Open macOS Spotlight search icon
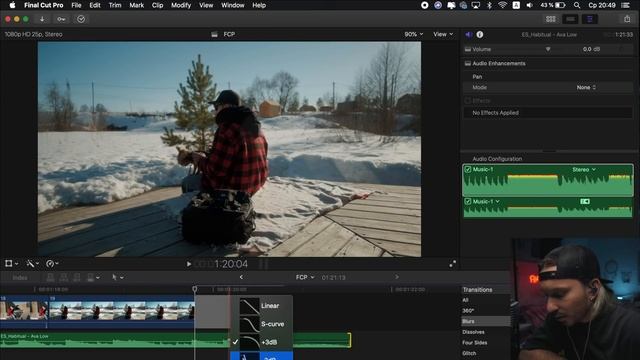The height and width of the screenshot is (360, 640). tap(577, 5)
